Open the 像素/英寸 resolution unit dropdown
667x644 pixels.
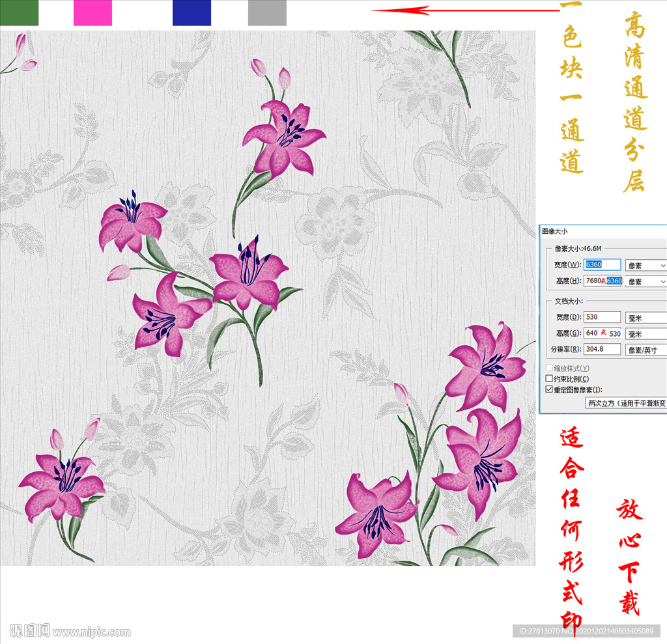pos(646,350)
